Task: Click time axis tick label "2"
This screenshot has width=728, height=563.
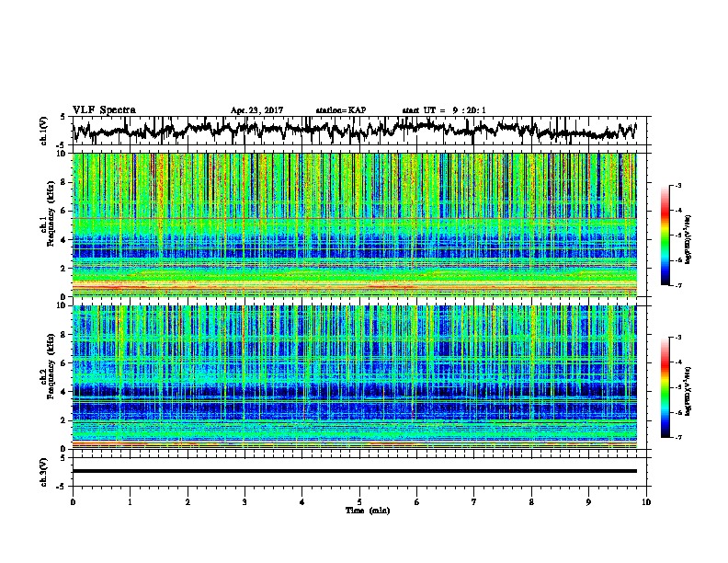Action: [x=188, y=502]
